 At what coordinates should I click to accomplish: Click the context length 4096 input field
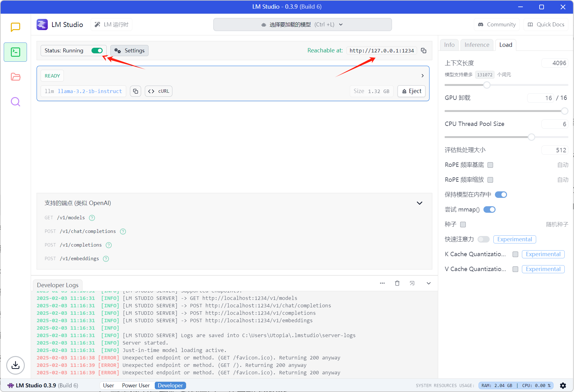(x=555, y=63)
